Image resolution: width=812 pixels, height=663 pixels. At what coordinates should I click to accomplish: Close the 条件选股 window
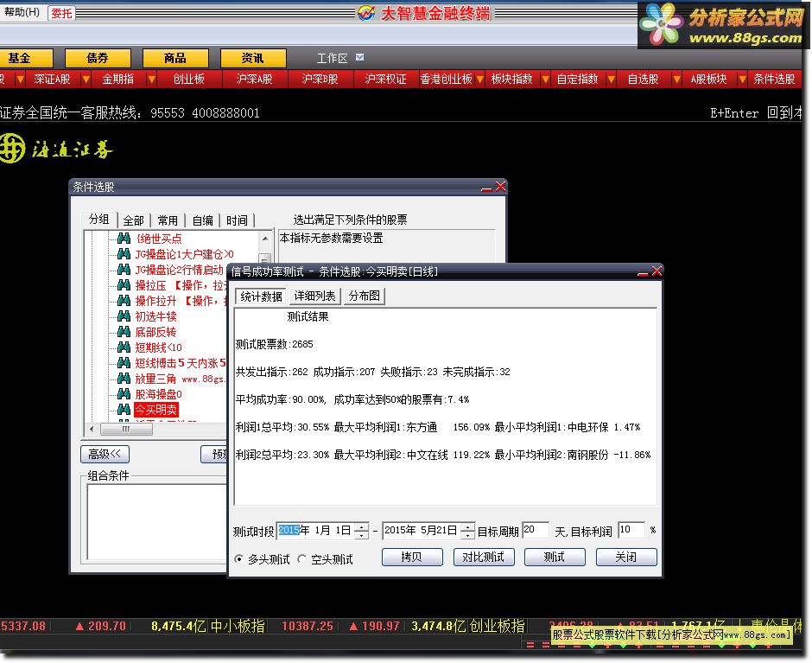point(500,187)
